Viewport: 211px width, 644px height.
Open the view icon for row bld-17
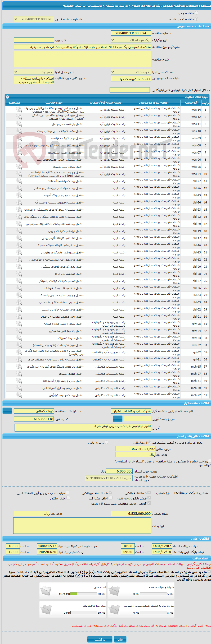tap(19, 238)
